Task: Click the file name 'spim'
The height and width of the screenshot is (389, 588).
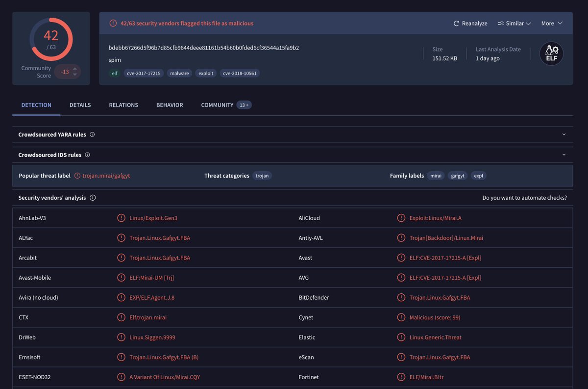Action: click(115, 60)
